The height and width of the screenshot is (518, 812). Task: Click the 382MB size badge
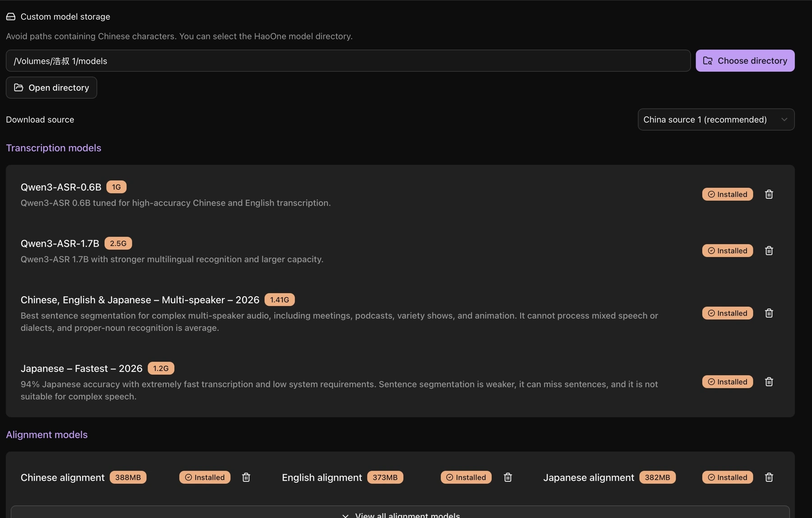click(658, 477)
